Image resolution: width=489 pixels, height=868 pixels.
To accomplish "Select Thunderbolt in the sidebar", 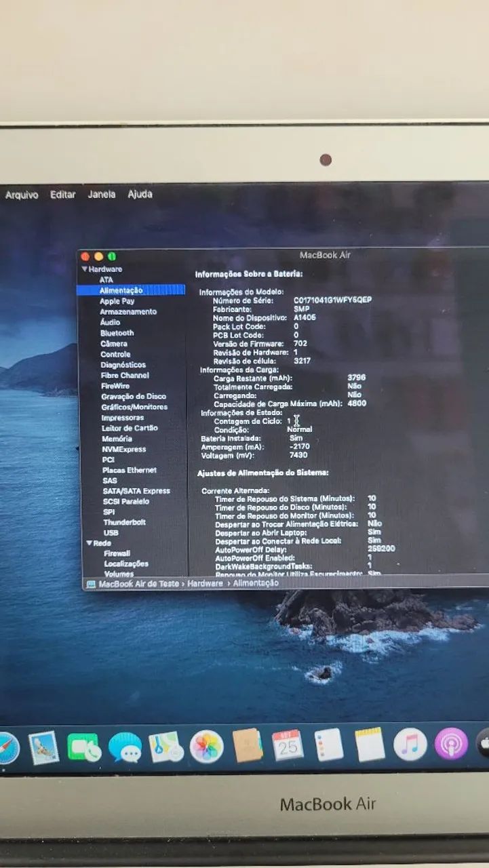I will 125,522.
